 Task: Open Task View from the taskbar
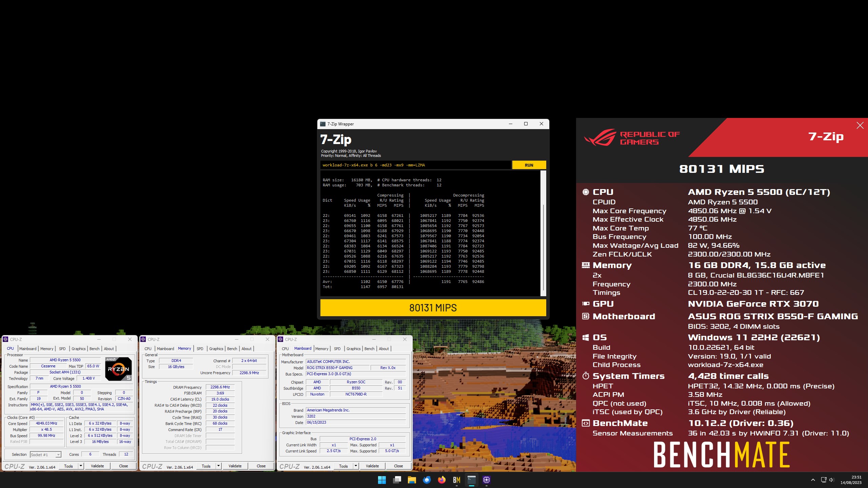[x=397, y=480]
